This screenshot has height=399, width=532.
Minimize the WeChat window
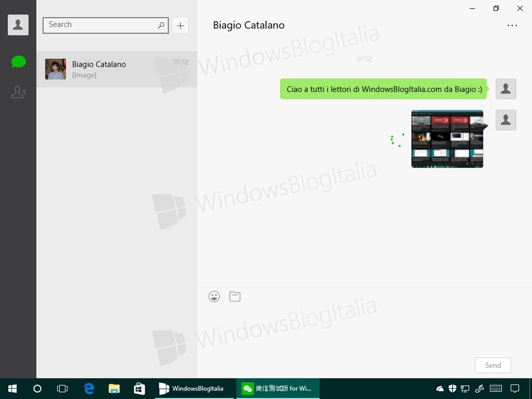[472, 8]
